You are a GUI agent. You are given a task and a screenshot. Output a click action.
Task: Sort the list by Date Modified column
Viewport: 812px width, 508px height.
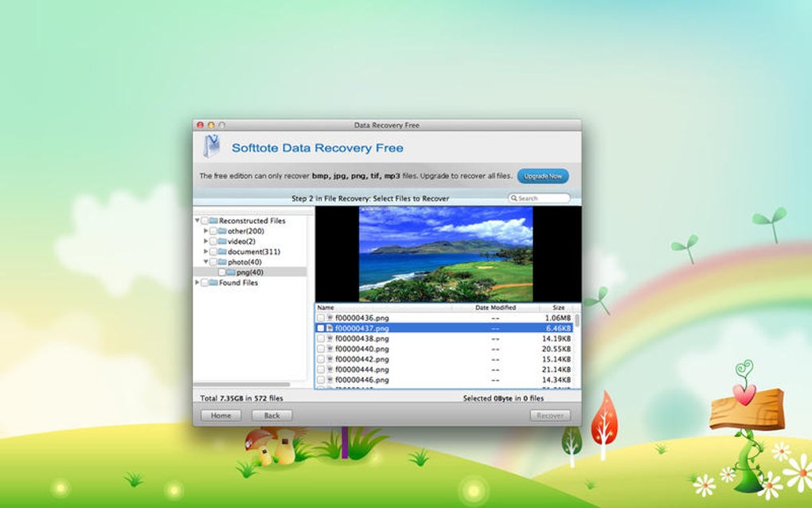496,307
